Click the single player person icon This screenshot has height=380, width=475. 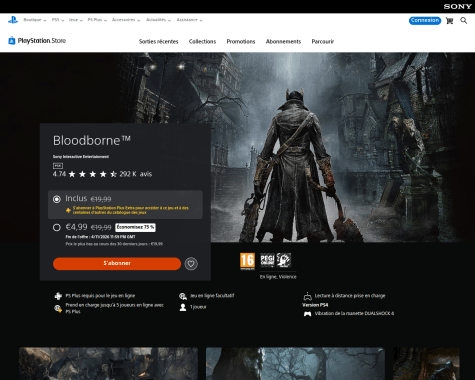[183, 307]
